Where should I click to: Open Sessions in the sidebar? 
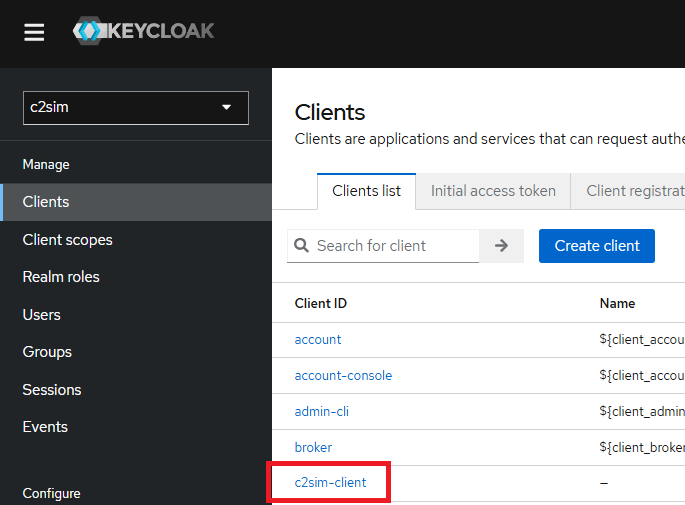[52, 390]
